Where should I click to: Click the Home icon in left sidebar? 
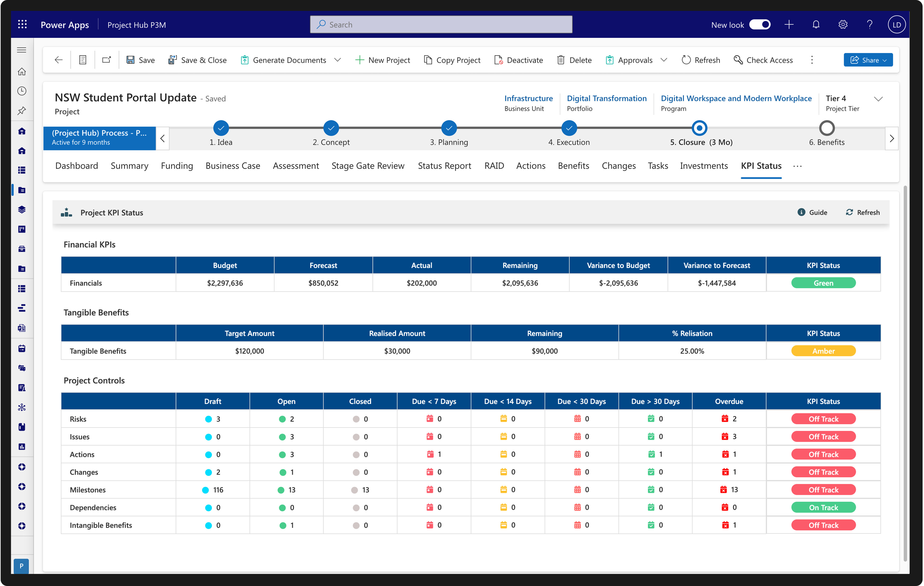click(x=22, y=72)
